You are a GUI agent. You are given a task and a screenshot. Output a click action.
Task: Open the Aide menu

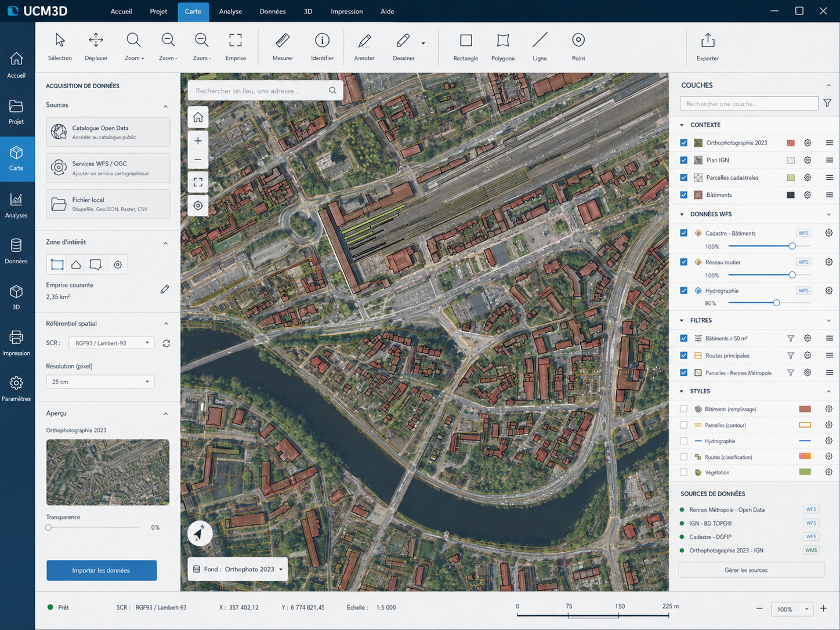388,11
